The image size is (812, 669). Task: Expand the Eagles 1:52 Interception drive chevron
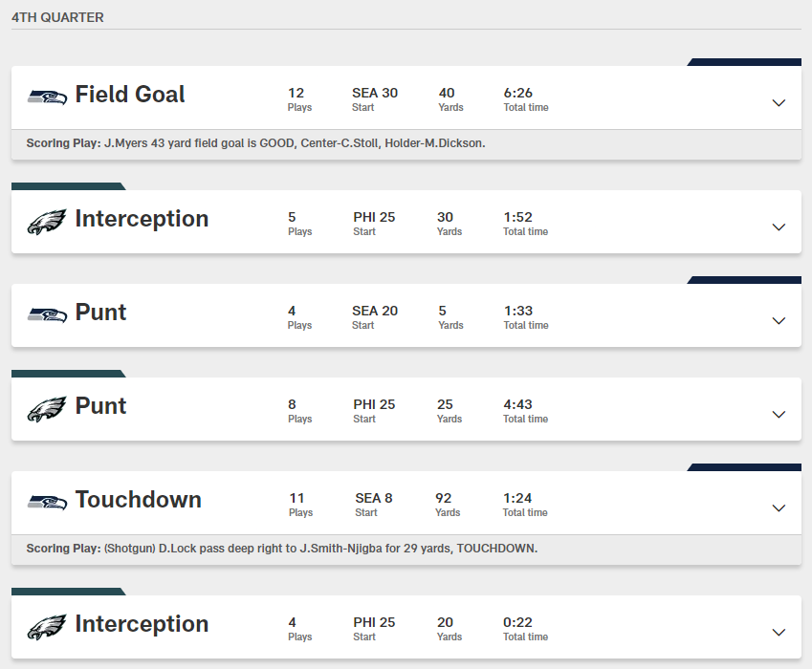pyautogui.click(x=779, y=227)
